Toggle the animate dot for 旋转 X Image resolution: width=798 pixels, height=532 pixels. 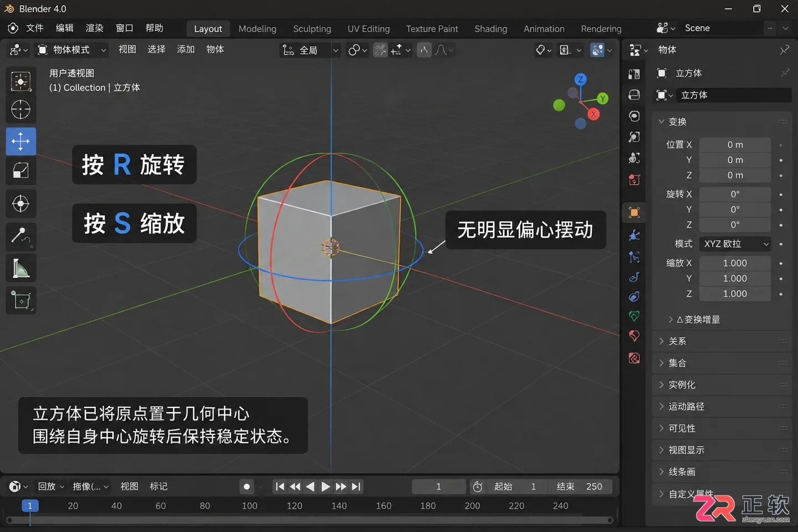(781, 195)
